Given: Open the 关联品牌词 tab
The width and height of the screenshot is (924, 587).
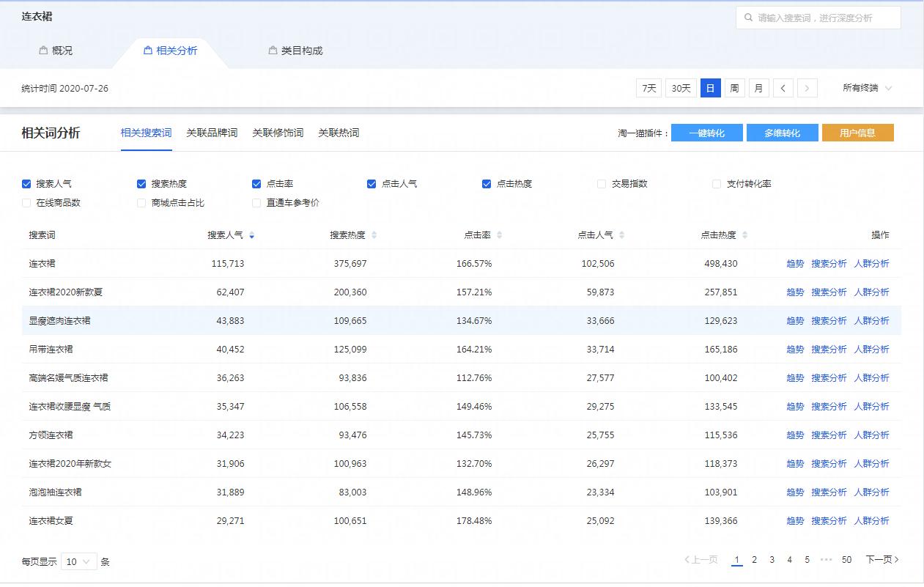Looking at the screenshot, I should (x=212, y=133).
